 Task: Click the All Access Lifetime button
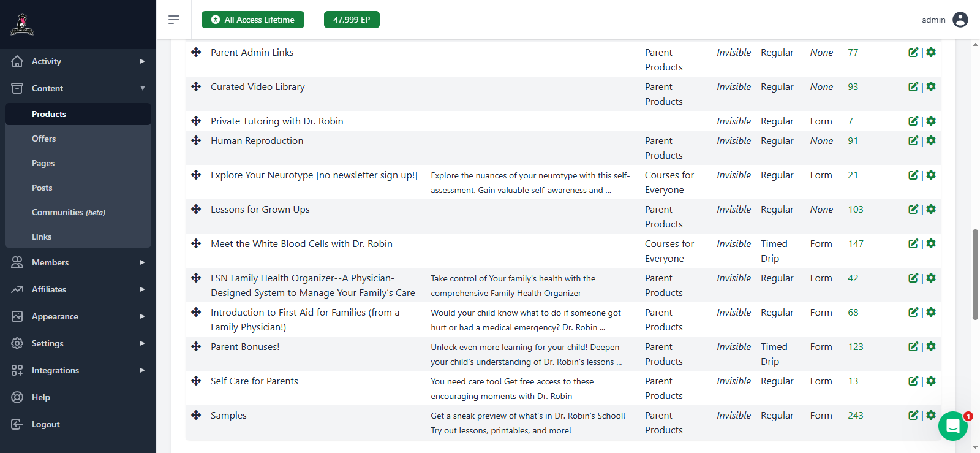coord(253,20)
